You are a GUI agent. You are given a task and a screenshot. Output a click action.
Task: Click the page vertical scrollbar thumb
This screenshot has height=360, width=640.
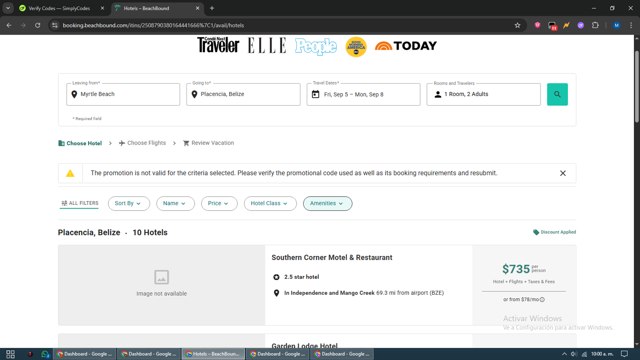pos(637,86)
